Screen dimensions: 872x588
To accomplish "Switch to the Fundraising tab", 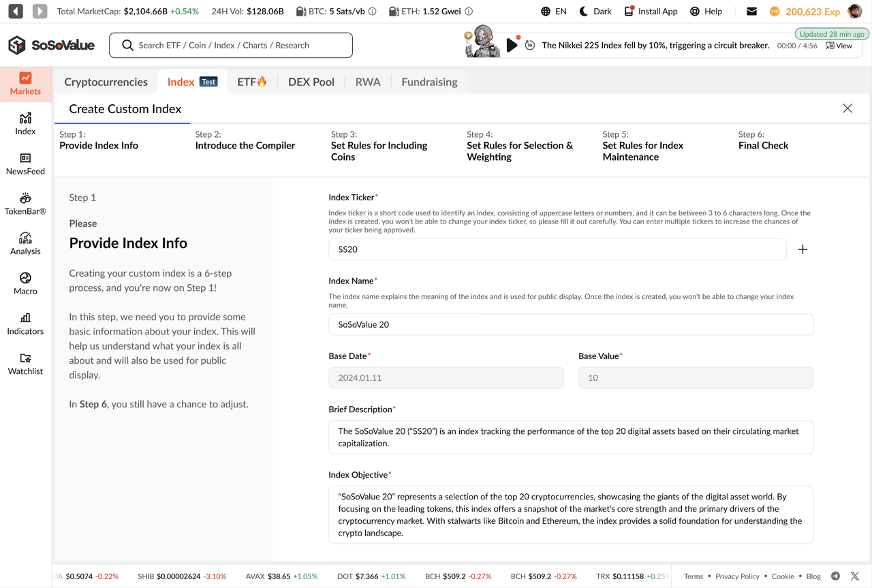I will [429, 82].
